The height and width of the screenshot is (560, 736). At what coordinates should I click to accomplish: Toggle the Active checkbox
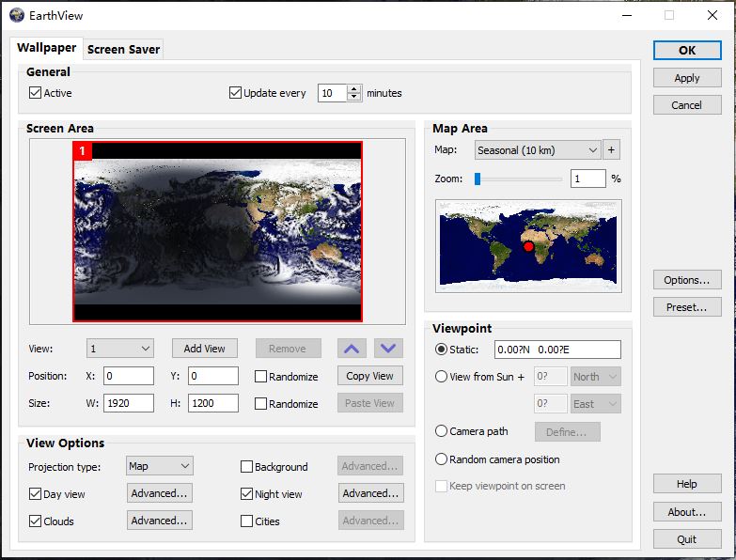tap(36, 93)
